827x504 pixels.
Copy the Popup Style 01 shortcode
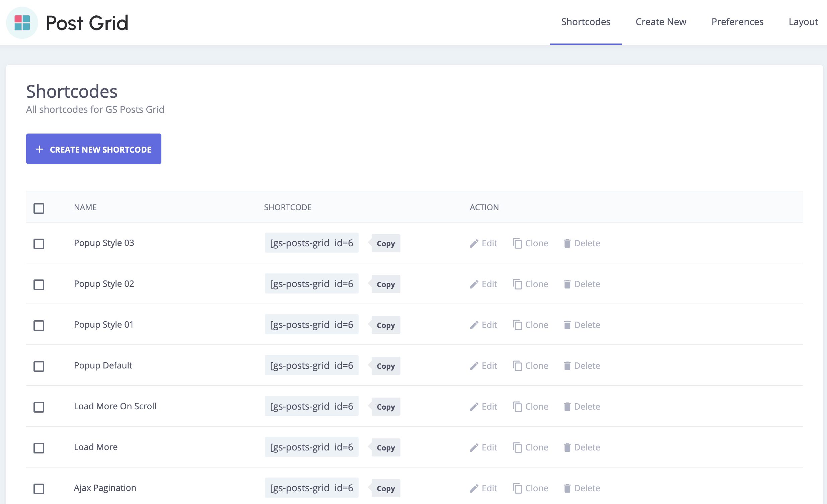(x=386, y=326)
